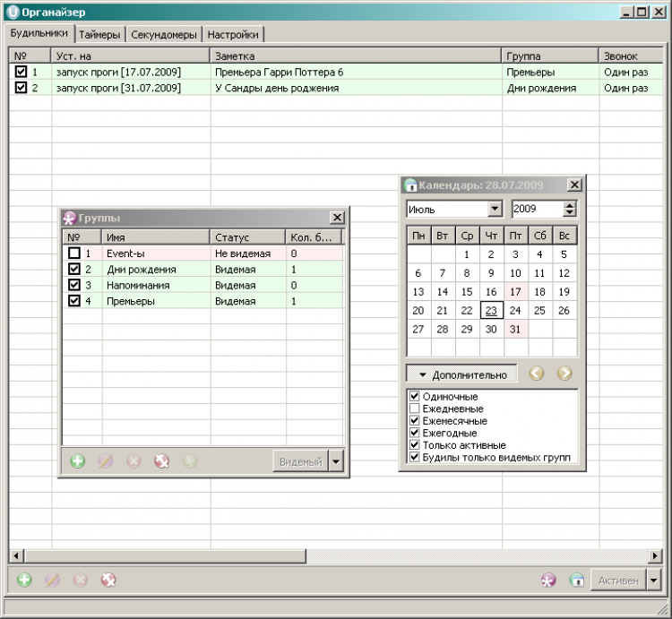Screen dimensions: 672x619
Task: Click the cursor select icon in Группы toolbar
Action: (189, 461)
